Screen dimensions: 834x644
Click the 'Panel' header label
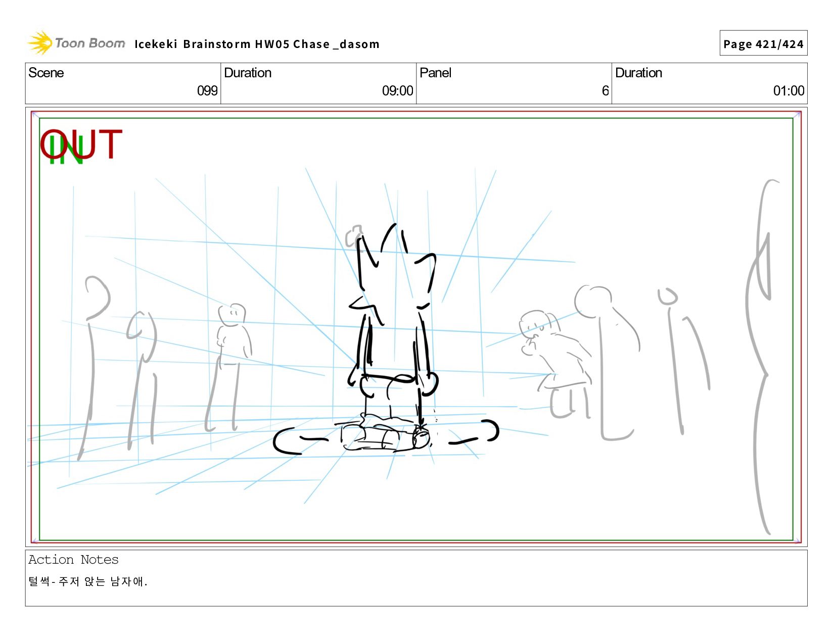tap(435, 73)
